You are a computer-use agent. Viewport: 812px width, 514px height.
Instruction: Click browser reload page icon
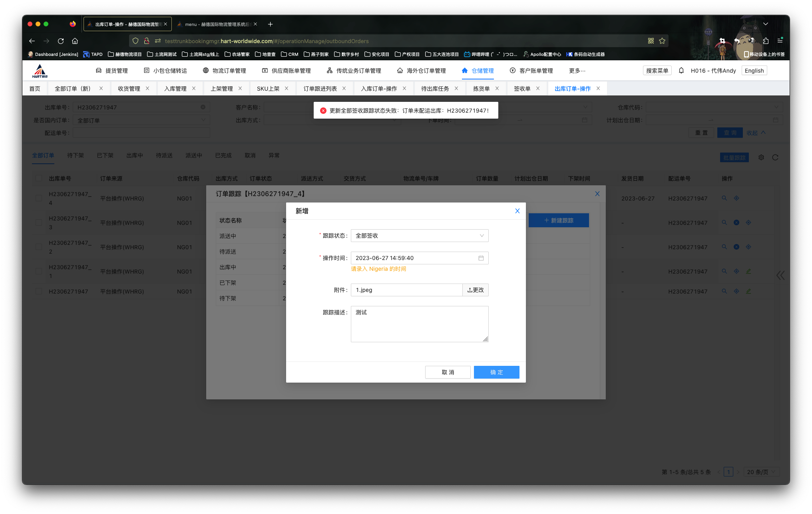tap(61, 41)
